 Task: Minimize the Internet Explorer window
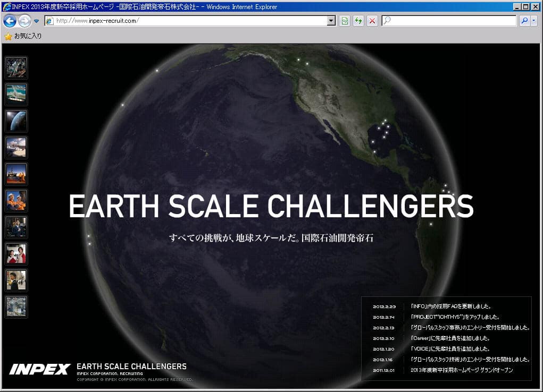517,6
